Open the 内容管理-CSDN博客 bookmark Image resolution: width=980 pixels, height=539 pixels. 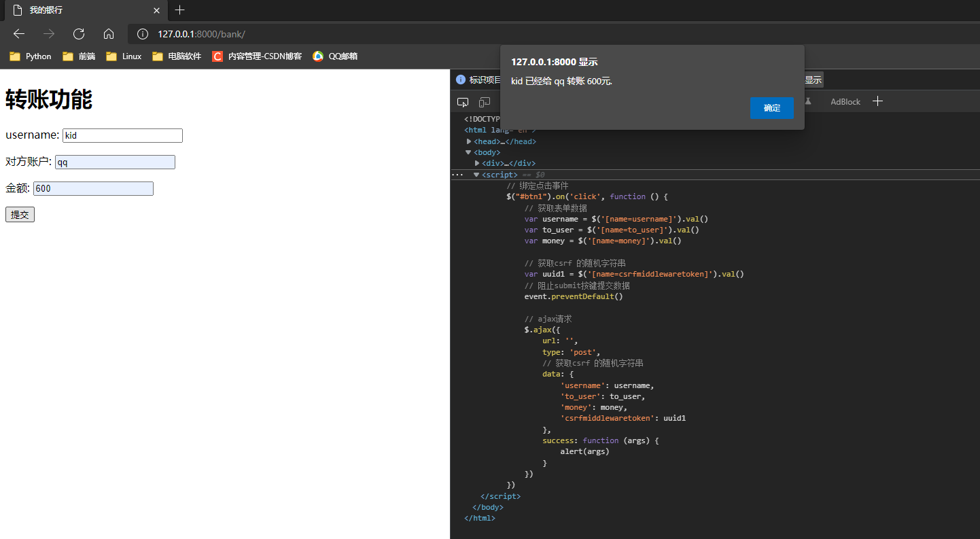tap(257, 56)
